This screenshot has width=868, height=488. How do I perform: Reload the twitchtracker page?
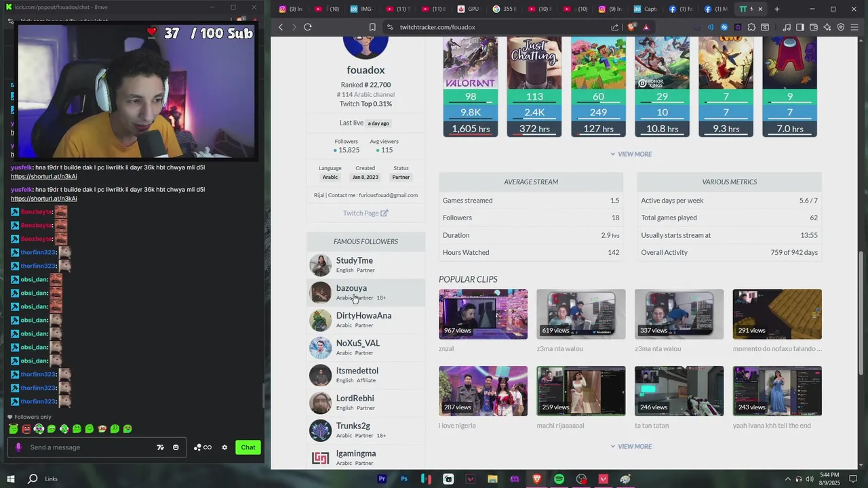pos(308,27)
